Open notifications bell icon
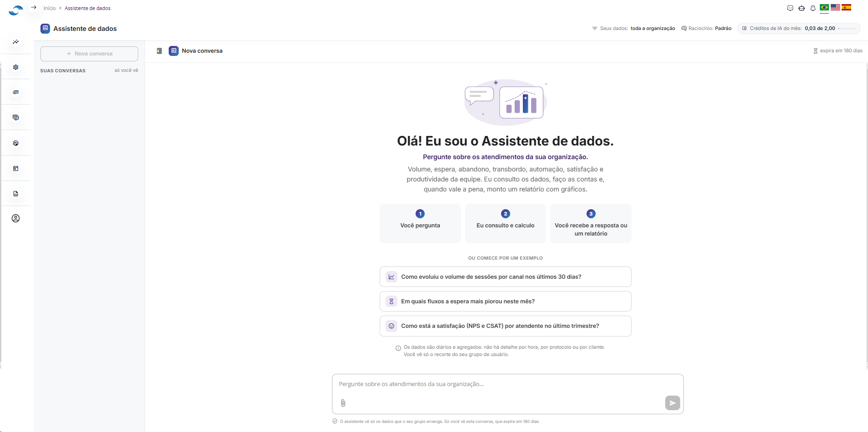This screenshot has width=868, height=432. pos(813,8)
